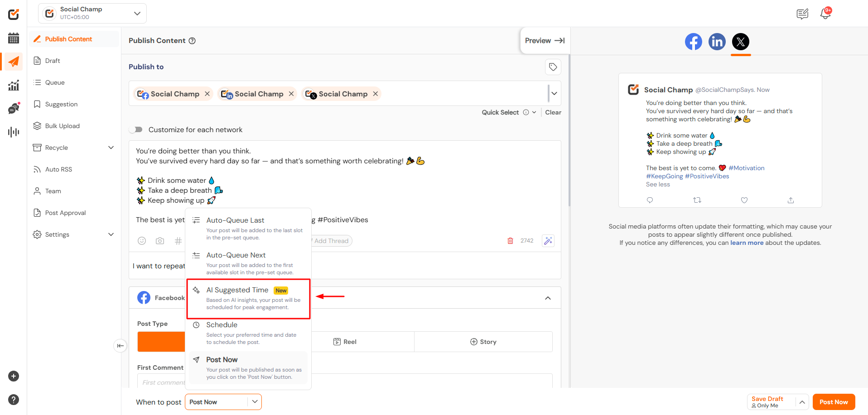Image resolution: width=868 pixels, height=415 pixels.
Task: Open the workspace Social Champ dropdown
Action: pyautogui.click(x=92, y=14)
